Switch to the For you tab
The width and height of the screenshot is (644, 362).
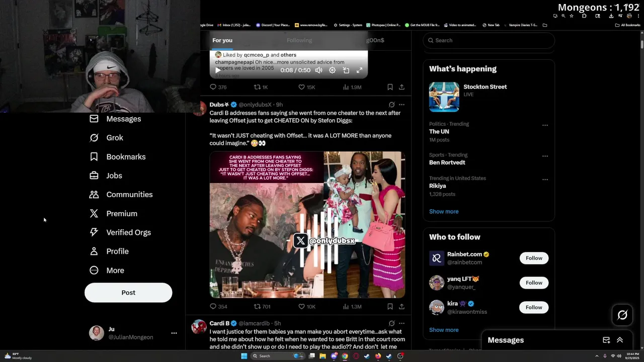click(222, 40)
